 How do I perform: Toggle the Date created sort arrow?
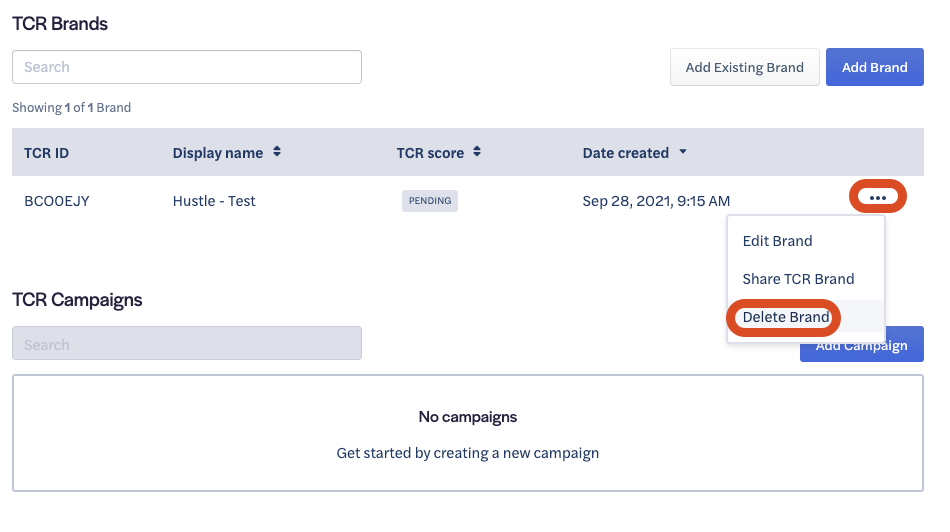point(683,152)
